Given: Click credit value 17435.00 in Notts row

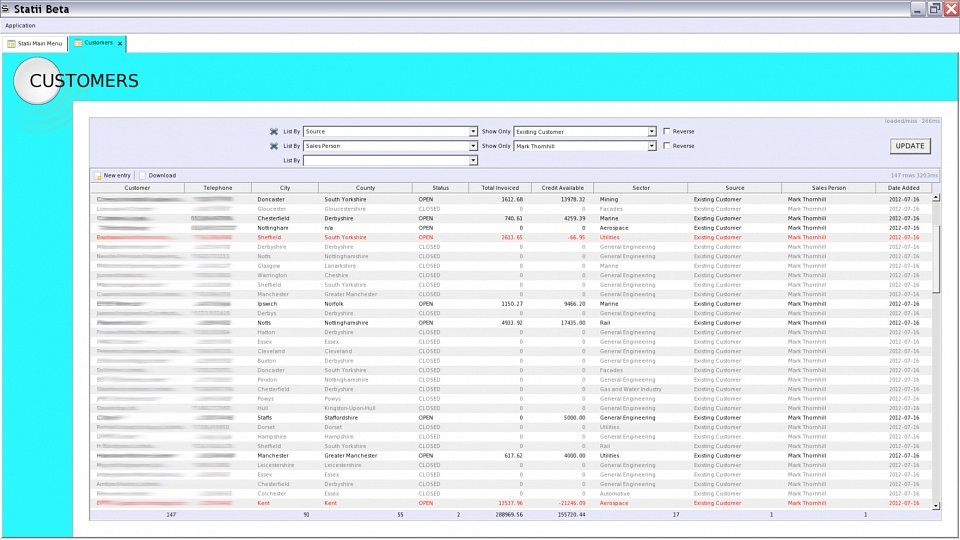Looking at the screenshot, I should (x=573, y=323).
